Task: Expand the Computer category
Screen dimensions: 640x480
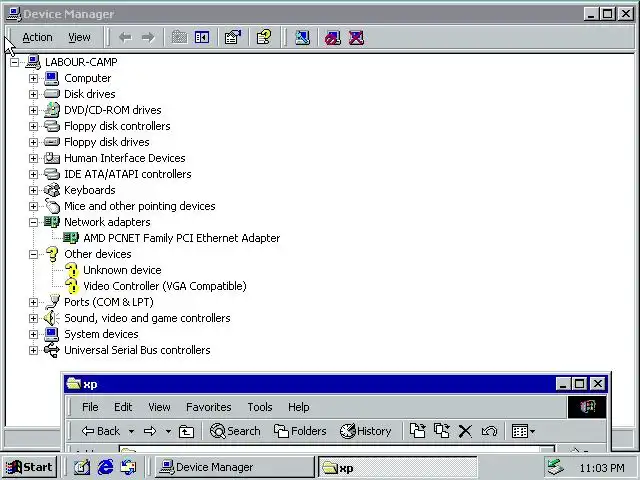Action: [33, 78]
